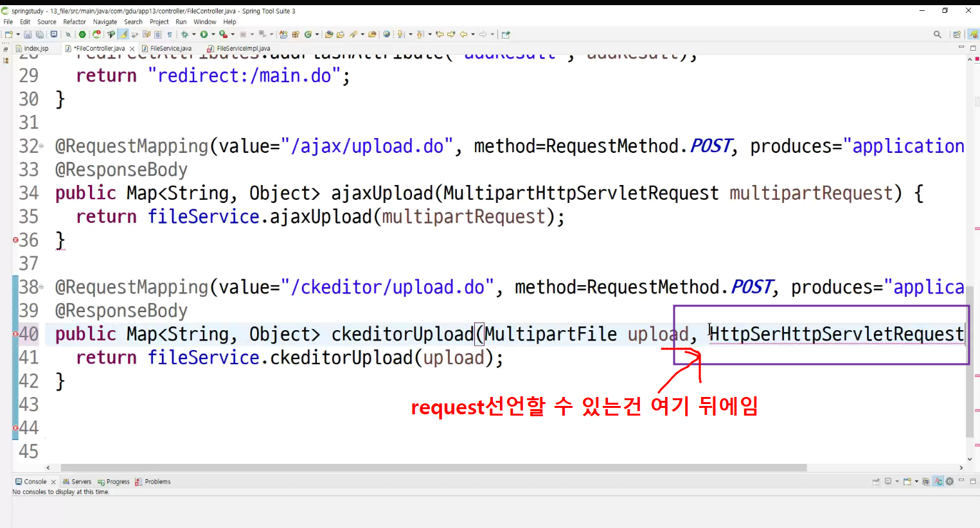Click the Save All toolbar icon
980x528 pixels.
pos(40,35)
